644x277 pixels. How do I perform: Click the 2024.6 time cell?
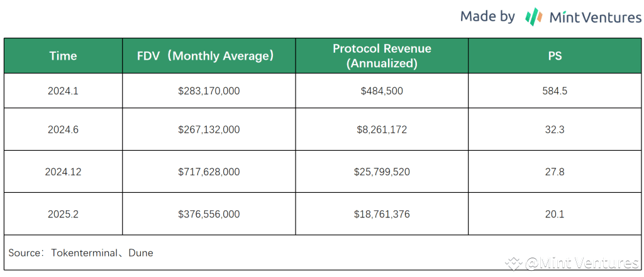pyautogui.click(x=63, y=129)
